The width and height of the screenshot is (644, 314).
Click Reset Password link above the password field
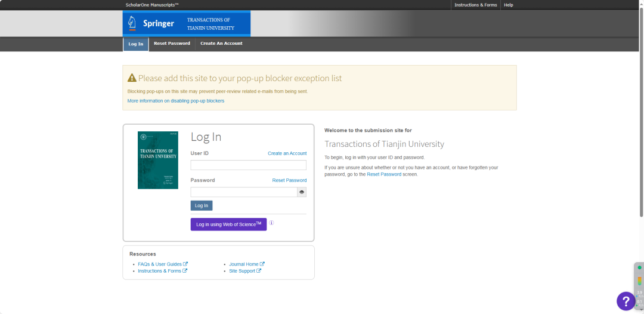(x=290, y=180)
